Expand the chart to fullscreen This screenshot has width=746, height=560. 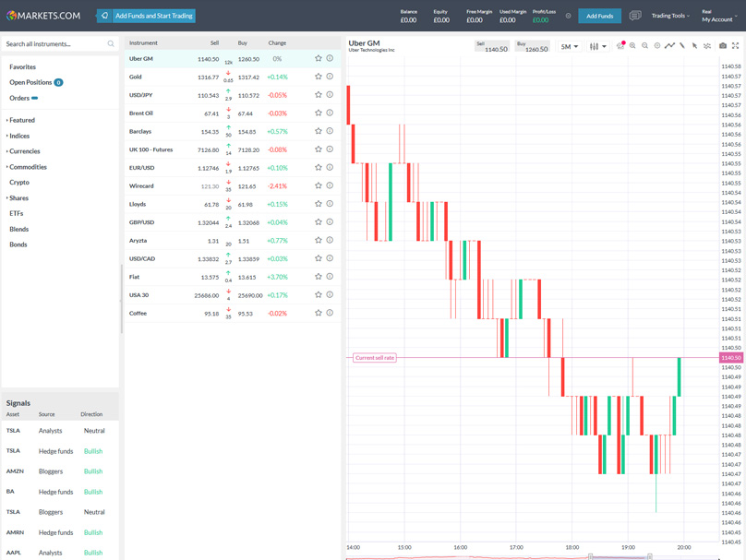pyautogui.click(x=735, y=45)
